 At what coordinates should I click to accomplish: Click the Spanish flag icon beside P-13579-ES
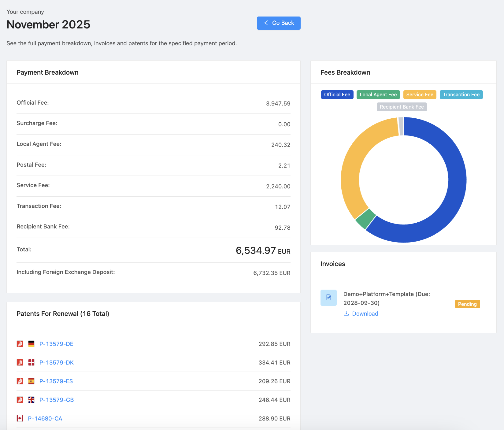[31, 381]
